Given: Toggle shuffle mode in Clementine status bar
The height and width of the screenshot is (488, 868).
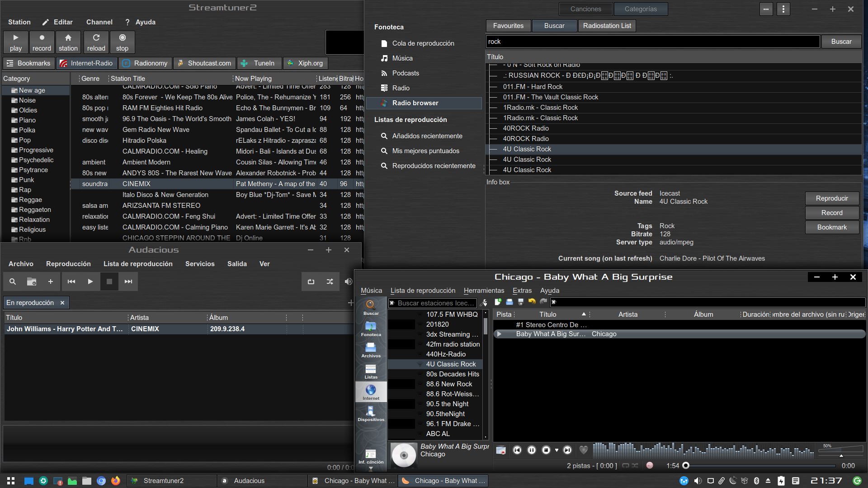Looking at the screenshot, I should tap(635, 465).
